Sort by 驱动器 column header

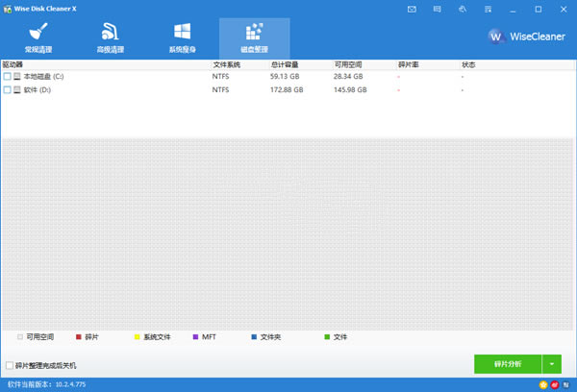pyautogui.click(x=13, y=64)
